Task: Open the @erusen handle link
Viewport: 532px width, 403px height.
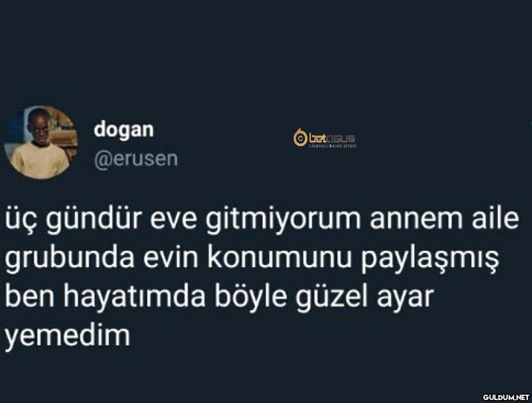Action: [x=136, y=158]
